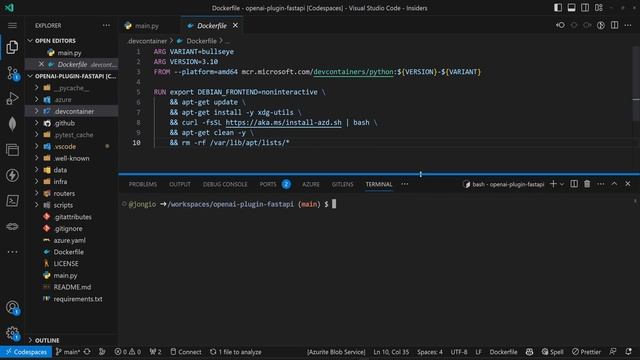Open the Run and Debug view
This screenshot has width=640, height=360.
point(12,98)
